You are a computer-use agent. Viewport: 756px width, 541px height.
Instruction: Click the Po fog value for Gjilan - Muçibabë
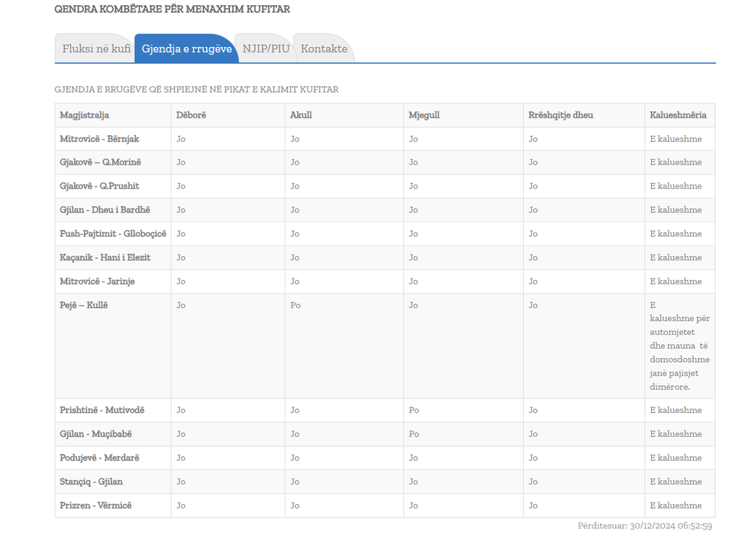[x=414, y=434]
